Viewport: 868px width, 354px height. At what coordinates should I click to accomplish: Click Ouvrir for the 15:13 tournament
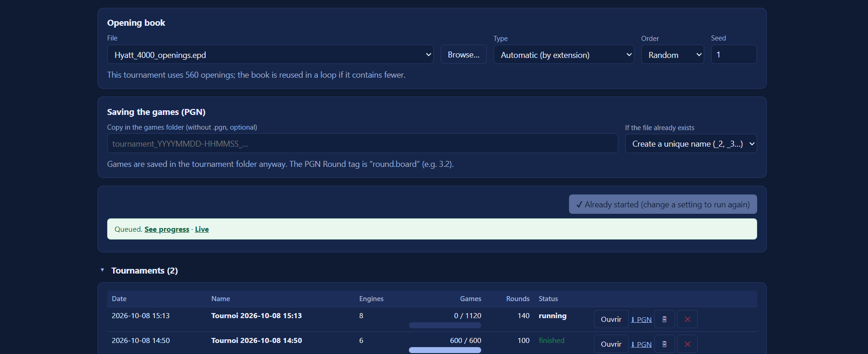(611, 319)
